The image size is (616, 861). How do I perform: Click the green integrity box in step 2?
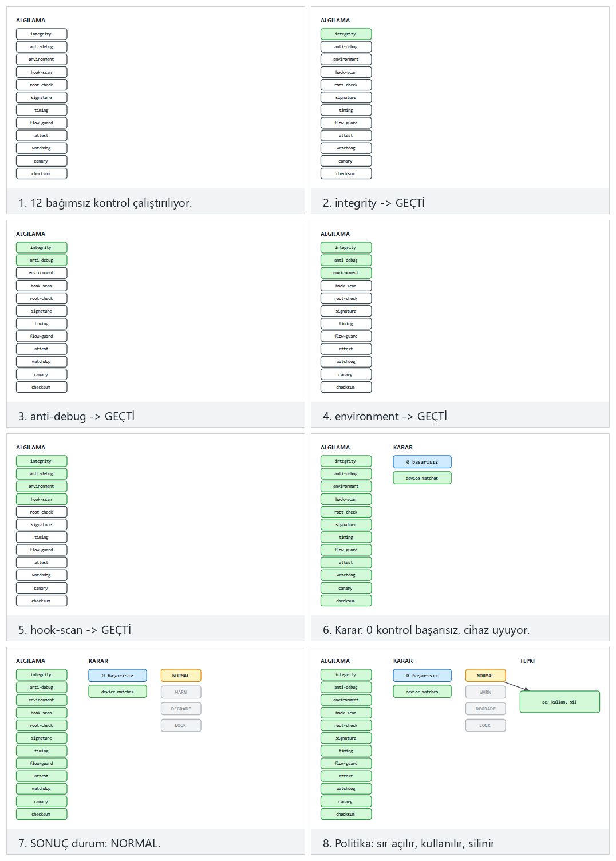tap(346, 34)
